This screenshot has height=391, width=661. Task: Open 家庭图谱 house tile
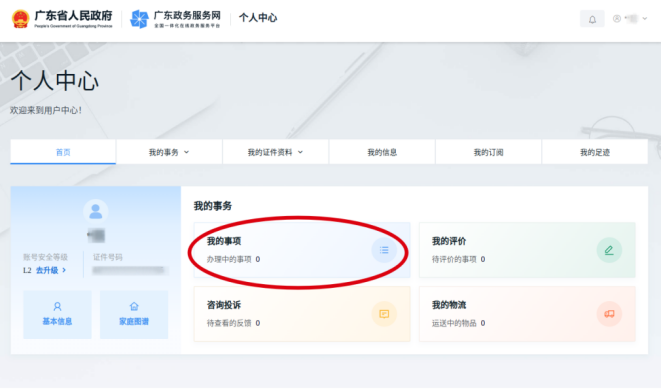134,314
